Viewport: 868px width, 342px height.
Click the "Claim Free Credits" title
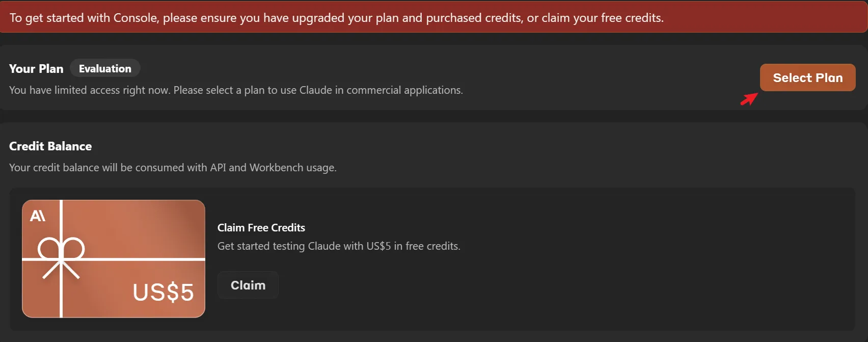pyautogui.click(x=261, y=228)
